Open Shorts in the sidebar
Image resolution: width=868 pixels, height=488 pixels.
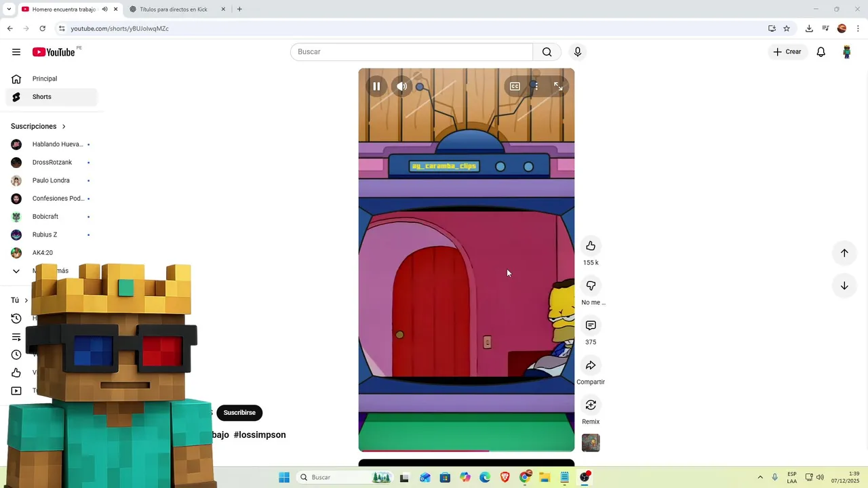coord(52,97)
